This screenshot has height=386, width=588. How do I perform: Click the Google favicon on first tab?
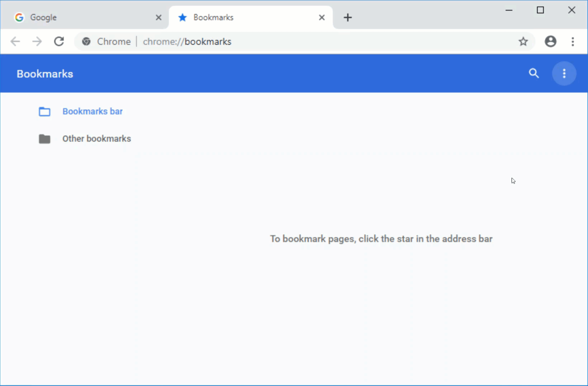(19, 17)
